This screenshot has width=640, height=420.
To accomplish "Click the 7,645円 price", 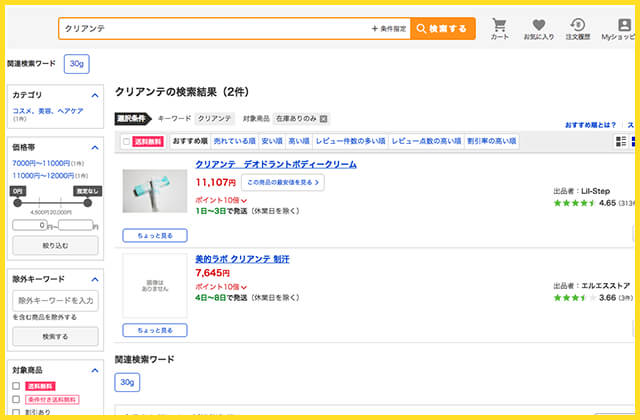I will pyautogui.click(x=213, y=273).
